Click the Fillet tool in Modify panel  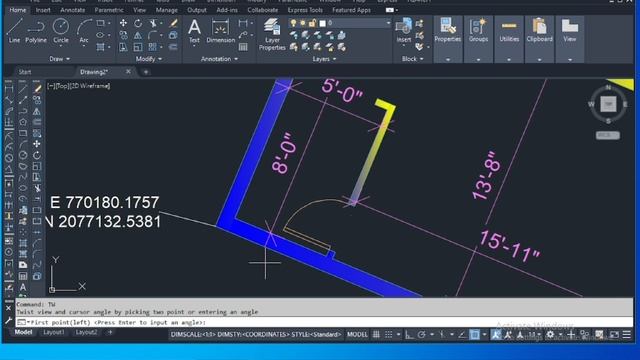(153, 36)
